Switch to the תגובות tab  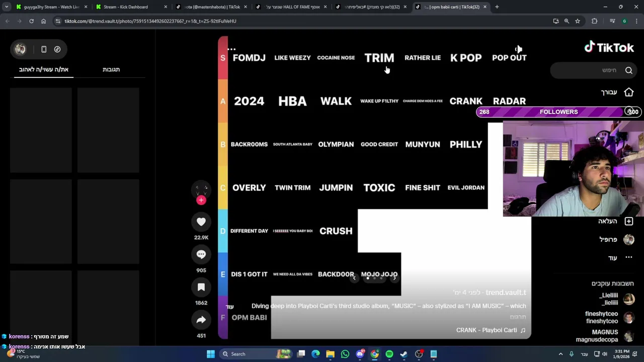[111, 69]
